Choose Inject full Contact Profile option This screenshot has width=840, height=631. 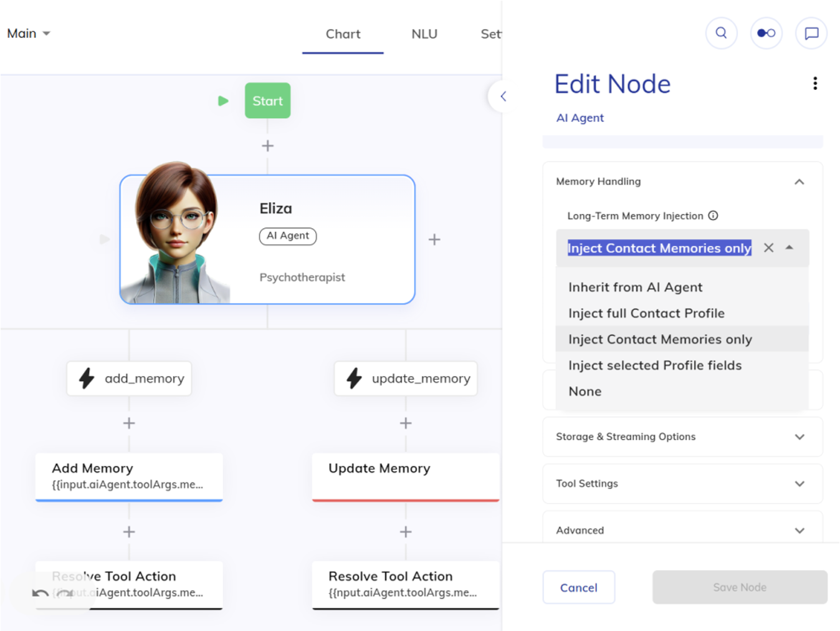[x=646, y=313]
